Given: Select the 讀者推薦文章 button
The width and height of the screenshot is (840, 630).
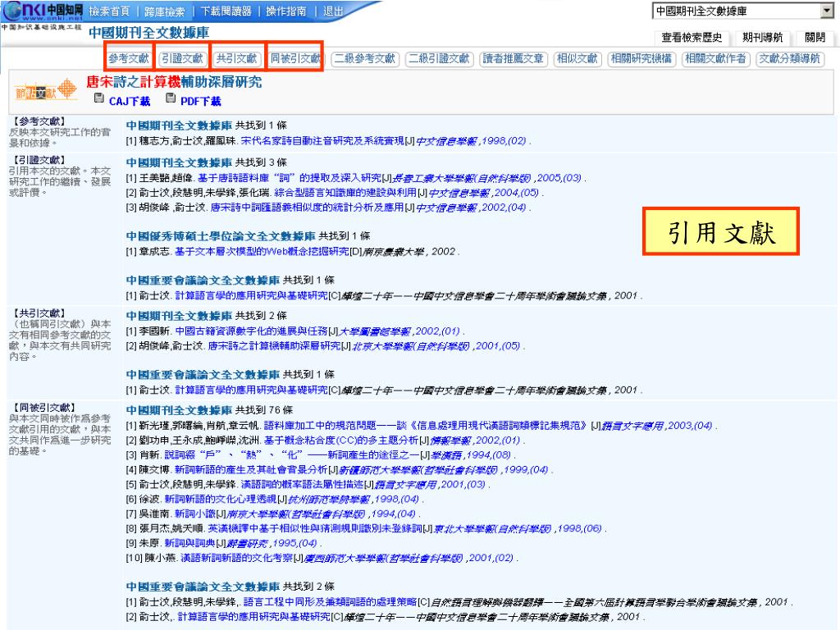Looking at the screenshot, I should (x=514, y=58).
